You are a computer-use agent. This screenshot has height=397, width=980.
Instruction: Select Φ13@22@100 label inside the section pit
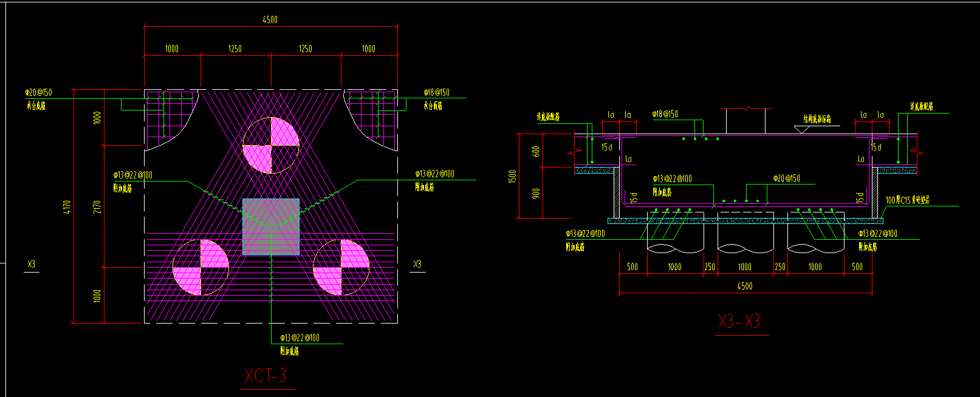click(x=673, y=179)
